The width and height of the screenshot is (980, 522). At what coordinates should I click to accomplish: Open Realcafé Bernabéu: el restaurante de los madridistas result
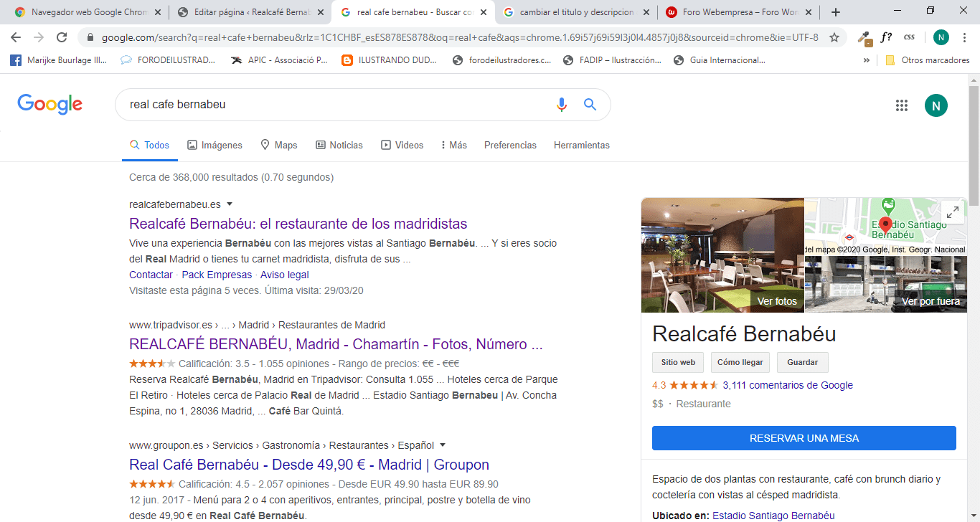pyautogui.click(x=298, y=224)
